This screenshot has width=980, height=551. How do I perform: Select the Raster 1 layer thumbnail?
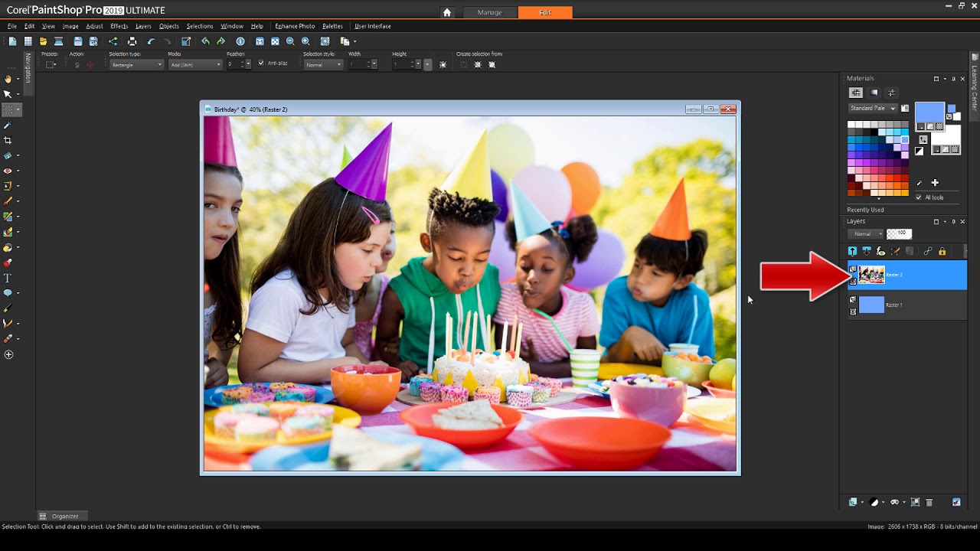[871, 305]
